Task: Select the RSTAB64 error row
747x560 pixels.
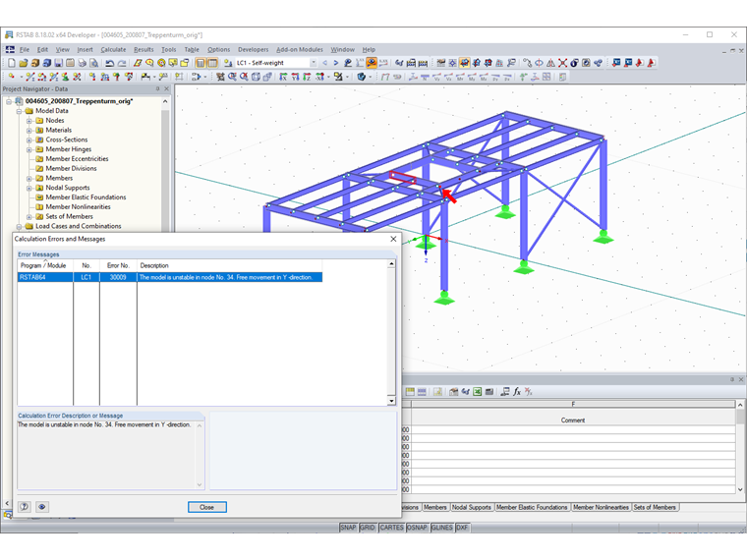Action: coord(170,277)
